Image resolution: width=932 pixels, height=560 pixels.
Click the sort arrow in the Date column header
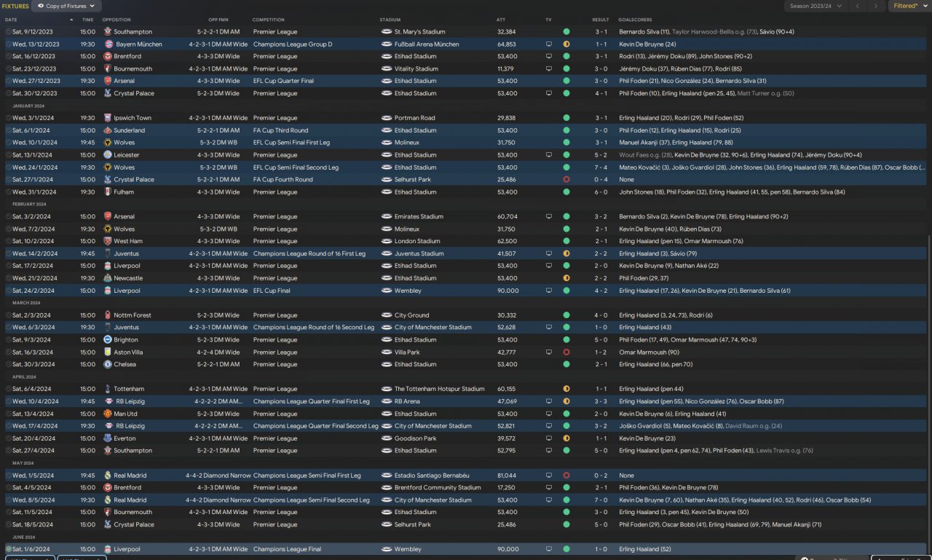click(x=71, y=20)
